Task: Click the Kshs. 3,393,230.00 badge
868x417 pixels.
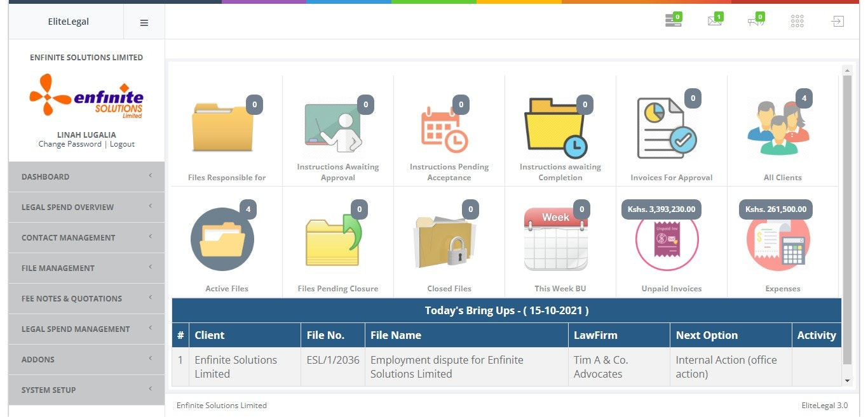Action: (661, 209)
